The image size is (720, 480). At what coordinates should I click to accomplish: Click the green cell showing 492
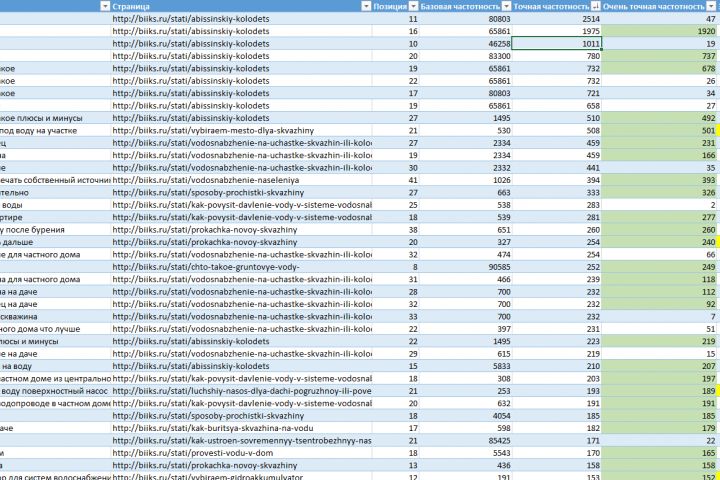pyautogui.click(x=660, y=118)
